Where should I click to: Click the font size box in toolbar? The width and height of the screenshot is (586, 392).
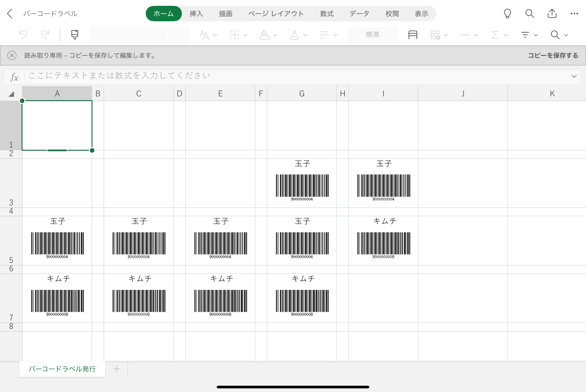pyautogui.click(x=179, y=35)
